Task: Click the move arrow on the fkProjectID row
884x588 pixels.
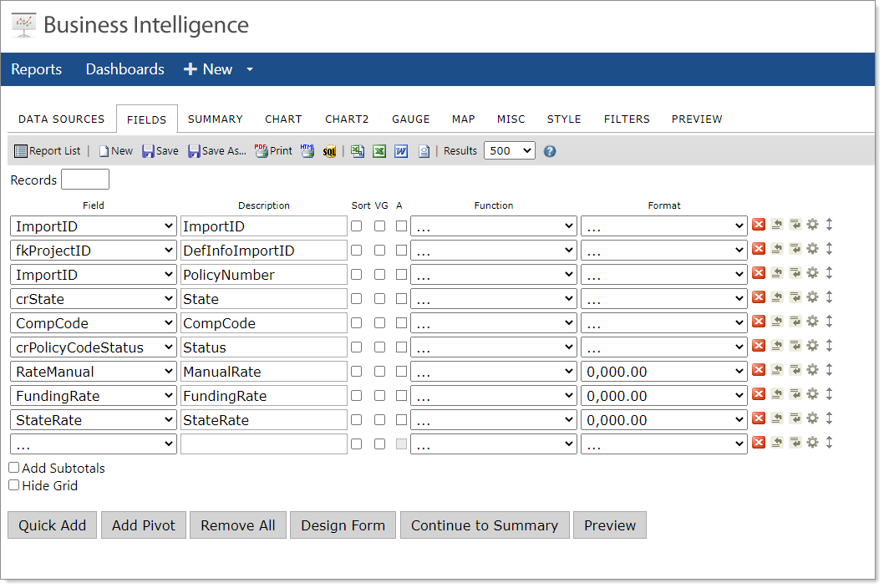Action: click(830, 249)
